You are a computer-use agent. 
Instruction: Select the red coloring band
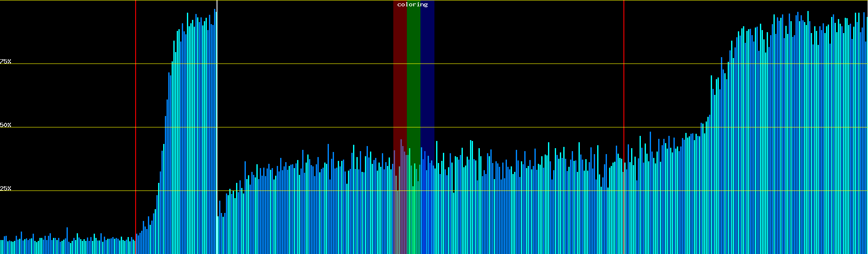coord(400,85)
